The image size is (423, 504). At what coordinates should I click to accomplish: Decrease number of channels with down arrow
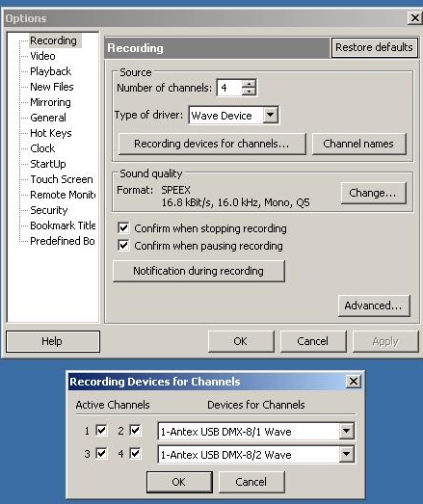[249, 92]
